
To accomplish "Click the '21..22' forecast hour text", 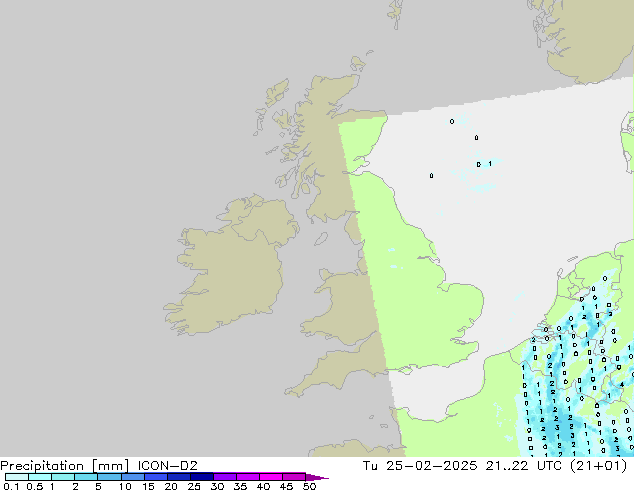I will pos(507,466).
